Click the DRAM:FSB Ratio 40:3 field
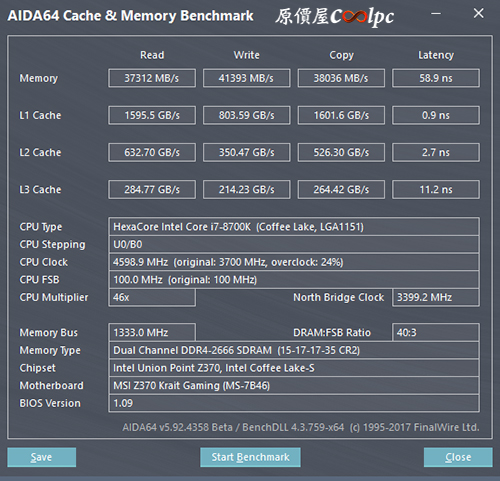This screenshot has height=481, width=500. (436, 332)
